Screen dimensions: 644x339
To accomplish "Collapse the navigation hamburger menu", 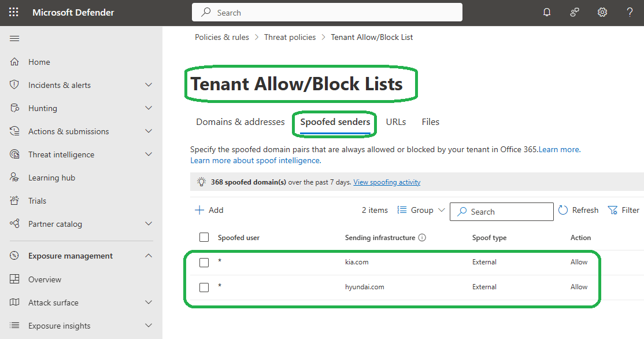I will pyautogui.click(x=14, y=38).
